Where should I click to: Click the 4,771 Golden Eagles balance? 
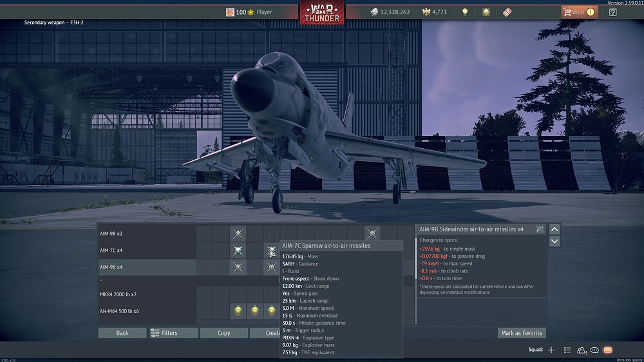click(x=439, y=12)
